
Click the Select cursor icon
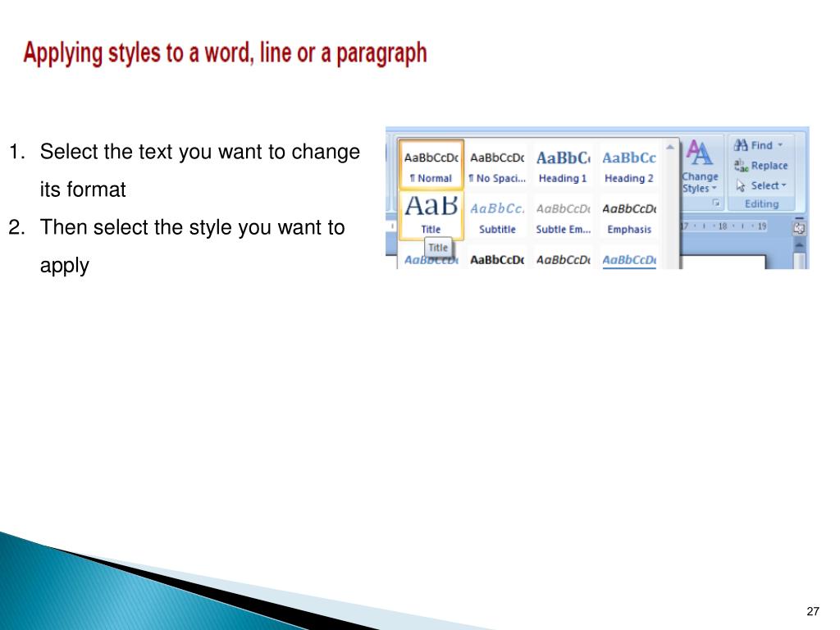(x=741, y=185)
